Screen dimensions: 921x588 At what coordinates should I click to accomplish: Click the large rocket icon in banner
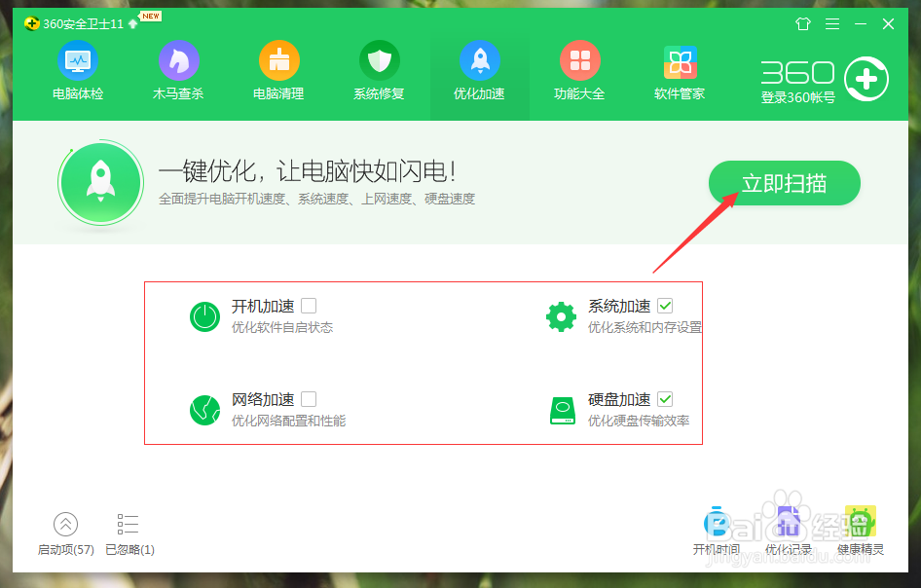[x=101, y=183]
